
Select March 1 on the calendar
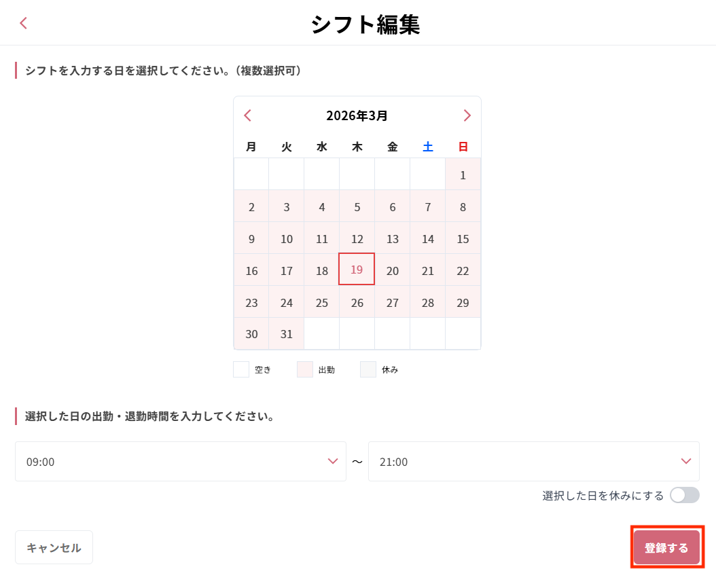pyautogui.click(x=463, y=175)
